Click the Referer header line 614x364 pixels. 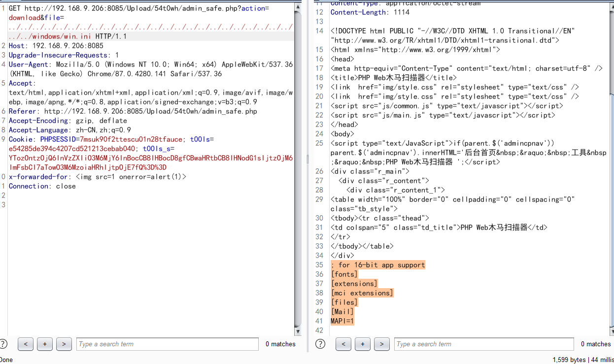(133, 111)
